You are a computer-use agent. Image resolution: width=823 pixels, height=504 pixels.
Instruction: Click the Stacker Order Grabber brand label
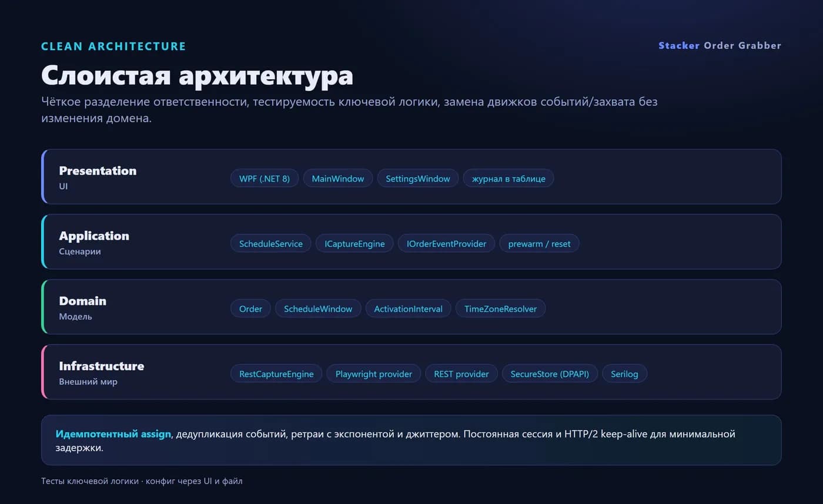[720, 46]
